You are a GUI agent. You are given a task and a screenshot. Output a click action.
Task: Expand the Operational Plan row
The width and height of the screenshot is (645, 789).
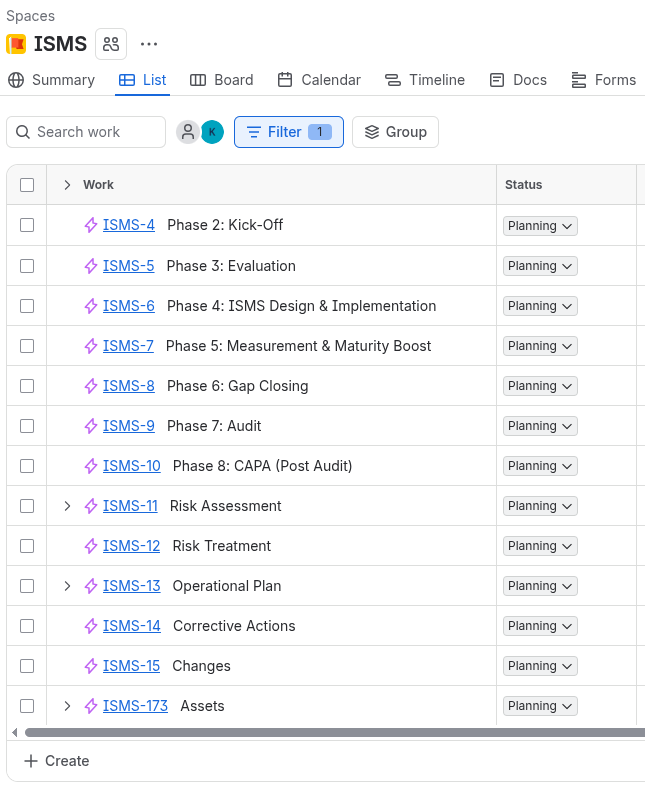(67, 586)
